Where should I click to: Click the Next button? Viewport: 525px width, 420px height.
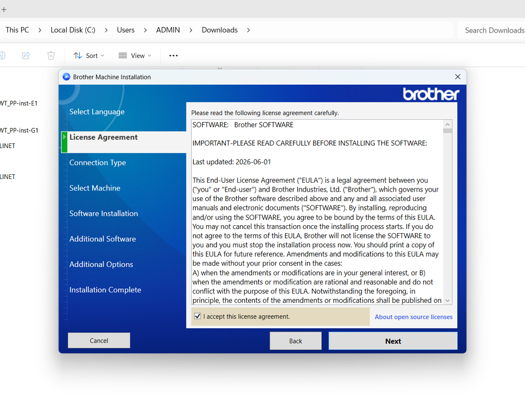[x=393, y=341]
